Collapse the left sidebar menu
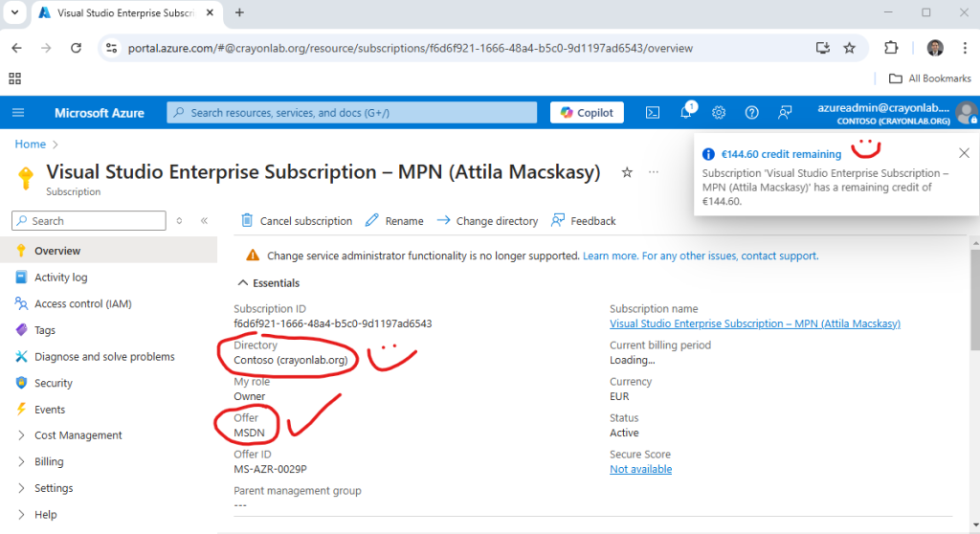The image size is (980, 534). click(x=204, y=221)
